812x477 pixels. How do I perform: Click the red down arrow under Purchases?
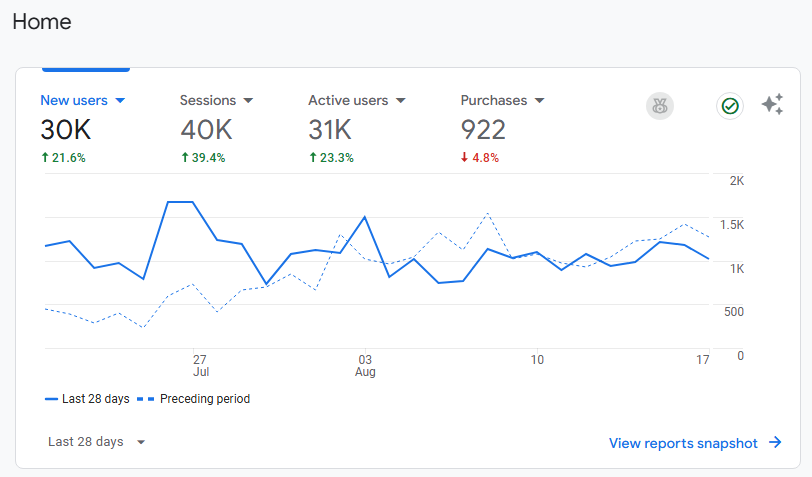tap(464, 158)
